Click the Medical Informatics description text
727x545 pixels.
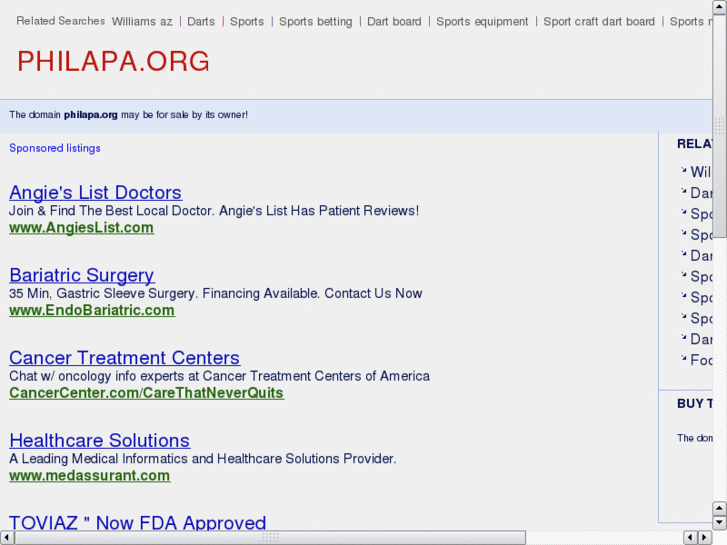203,458
